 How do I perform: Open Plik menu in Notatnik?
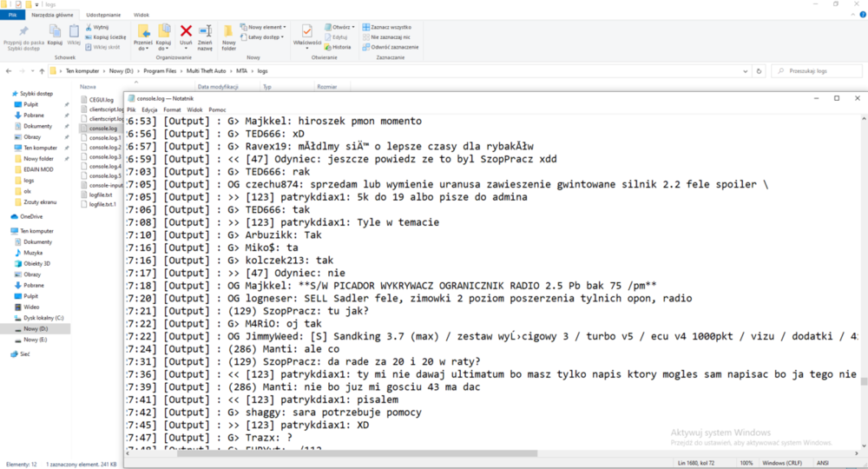coord(131,109)
